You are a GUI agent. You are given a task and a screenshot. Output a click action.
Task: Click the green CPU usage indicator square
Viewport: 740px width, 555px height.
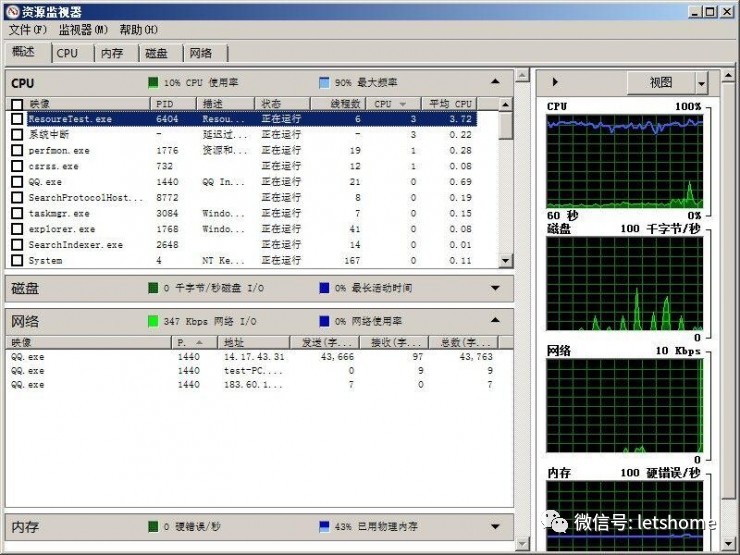click(x=153, y=83)
